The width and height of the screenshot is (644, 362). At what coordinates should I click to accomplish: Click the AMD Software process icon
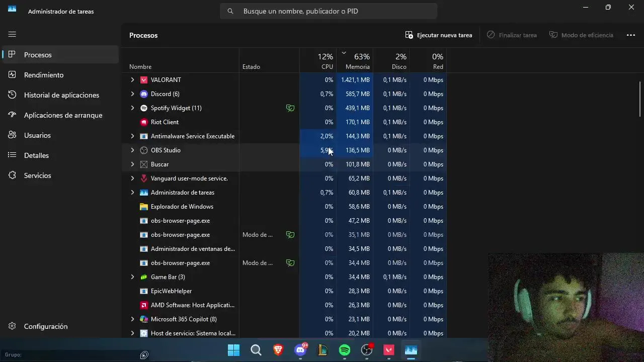tap(144, 305)
